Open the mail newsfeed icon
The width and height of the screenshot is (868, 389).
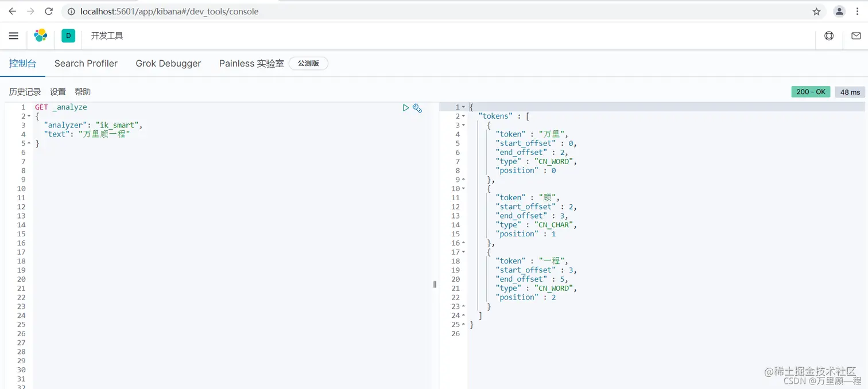(856, 36)
